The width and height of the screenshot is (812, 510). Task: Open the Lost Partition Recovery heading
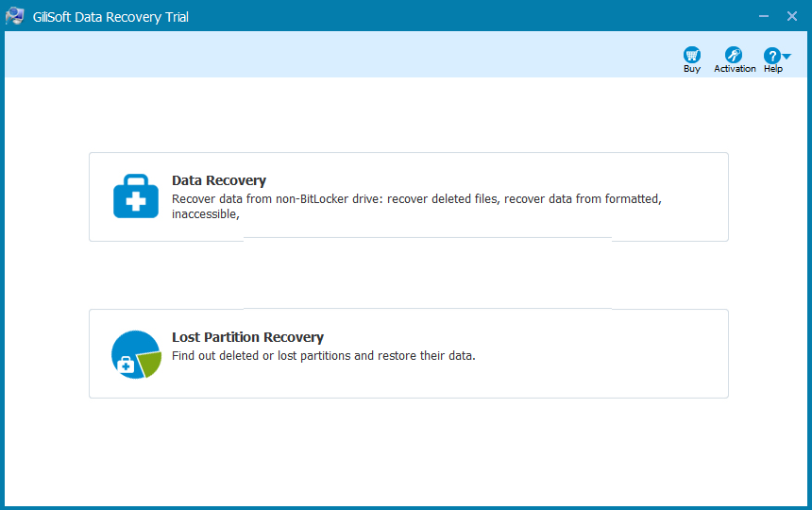point(247,337)
